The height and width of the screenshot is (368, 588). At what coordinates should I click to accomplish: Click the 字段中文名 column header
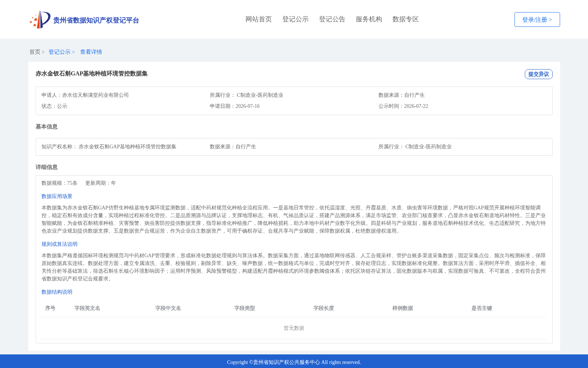tap(168, 308)
